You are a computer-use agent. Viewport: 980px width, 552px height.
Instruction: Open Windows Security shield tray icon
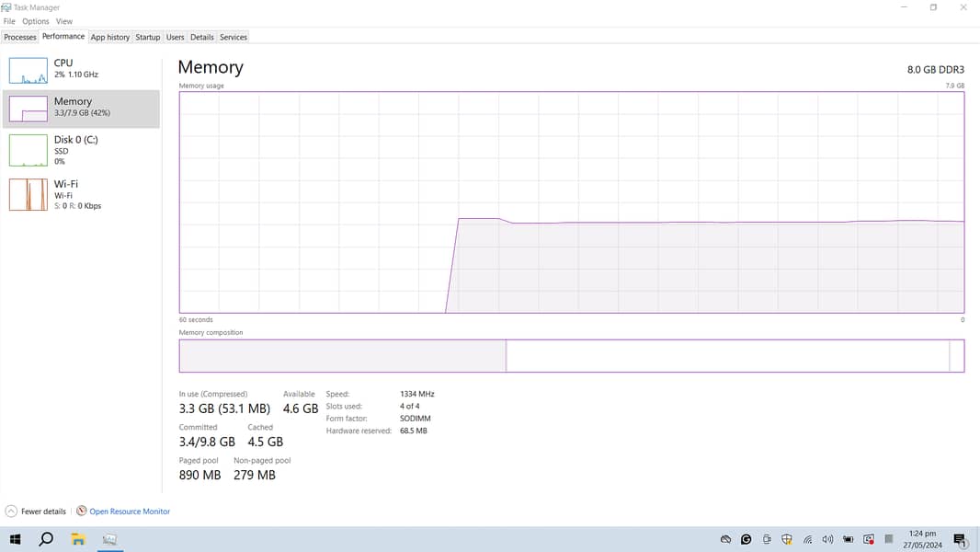pyautogui.click(x=787, y=540)
